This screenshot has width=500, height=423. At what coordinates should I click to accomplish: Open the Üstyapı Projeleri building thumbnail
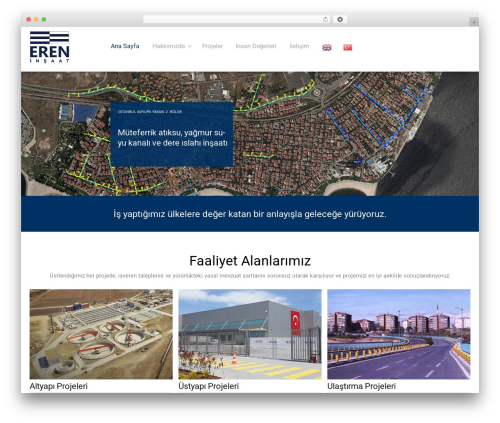point(250,334)
